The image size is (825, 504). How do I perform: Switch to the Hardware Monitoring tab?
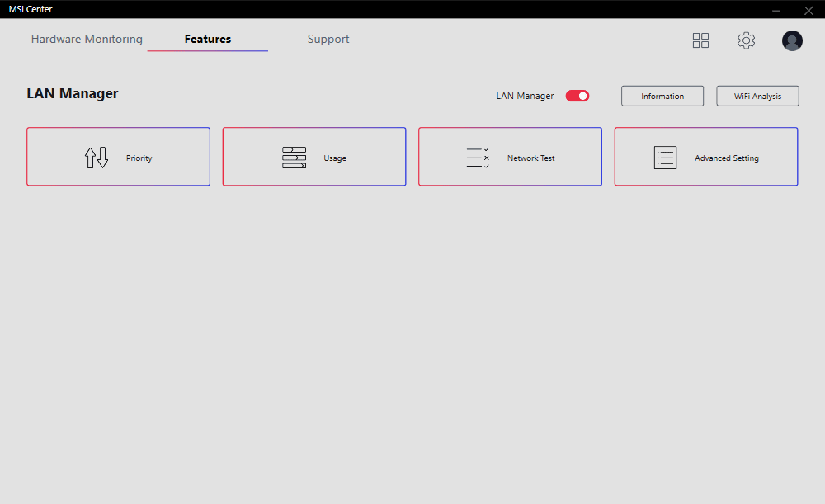87,39
